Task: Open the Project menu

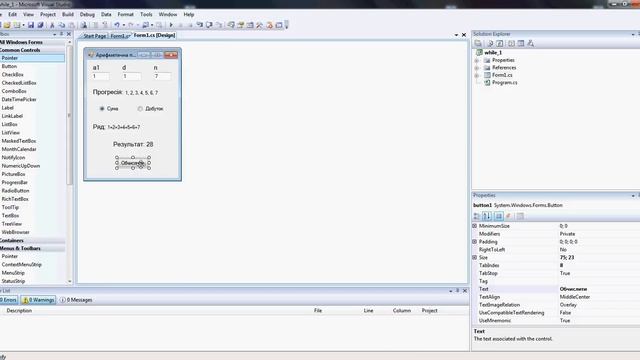Action: [48, 14]
